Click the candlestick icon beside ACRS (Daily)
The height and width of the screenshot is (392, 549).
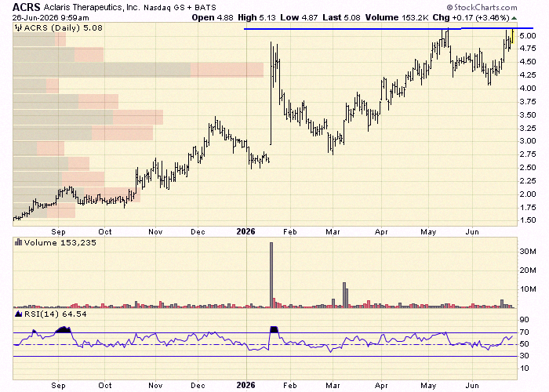click(x=18, y=28)
